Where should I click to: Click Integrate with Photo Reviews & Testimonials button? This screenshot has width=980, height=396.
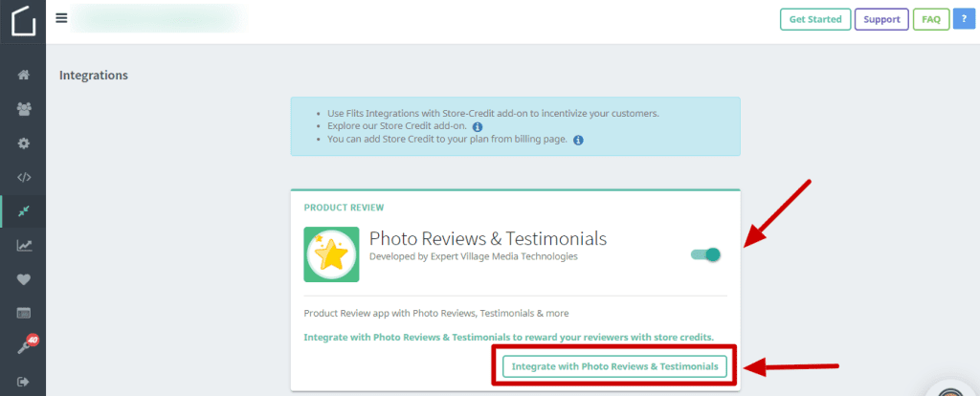tap(614, 366)
